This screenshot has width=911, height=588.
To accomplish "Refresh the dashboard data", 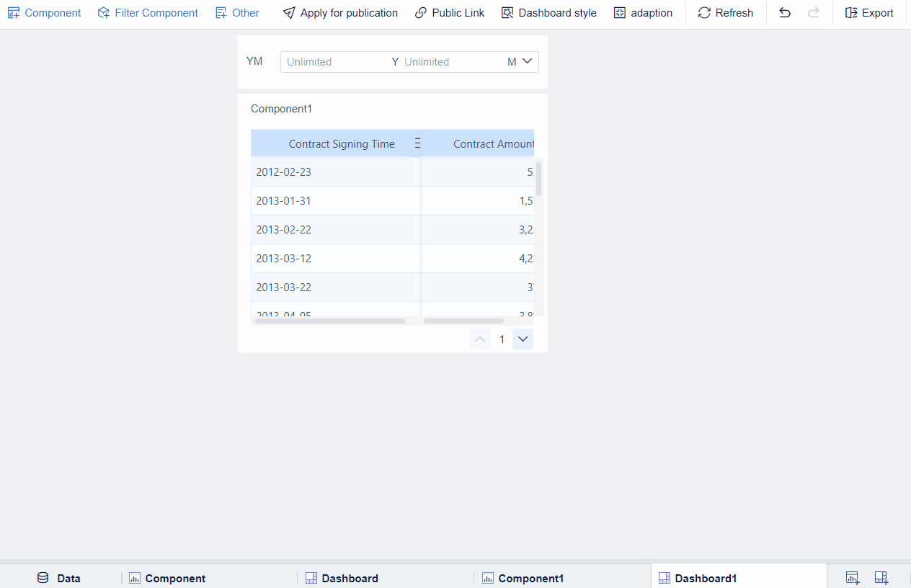I will 725,12.
